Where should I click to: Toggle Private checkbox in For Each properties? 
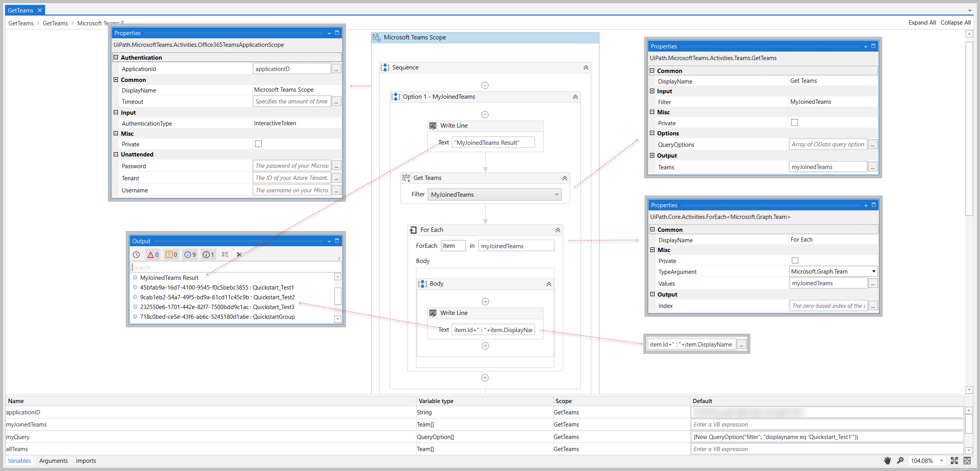(x=795, y=260)
